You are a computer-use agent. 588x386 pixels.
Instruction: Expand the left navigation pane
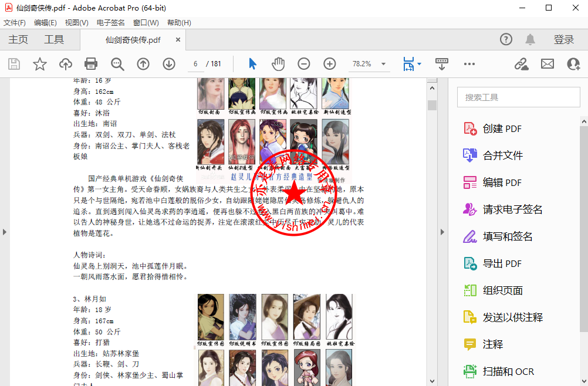coord(5,232)
